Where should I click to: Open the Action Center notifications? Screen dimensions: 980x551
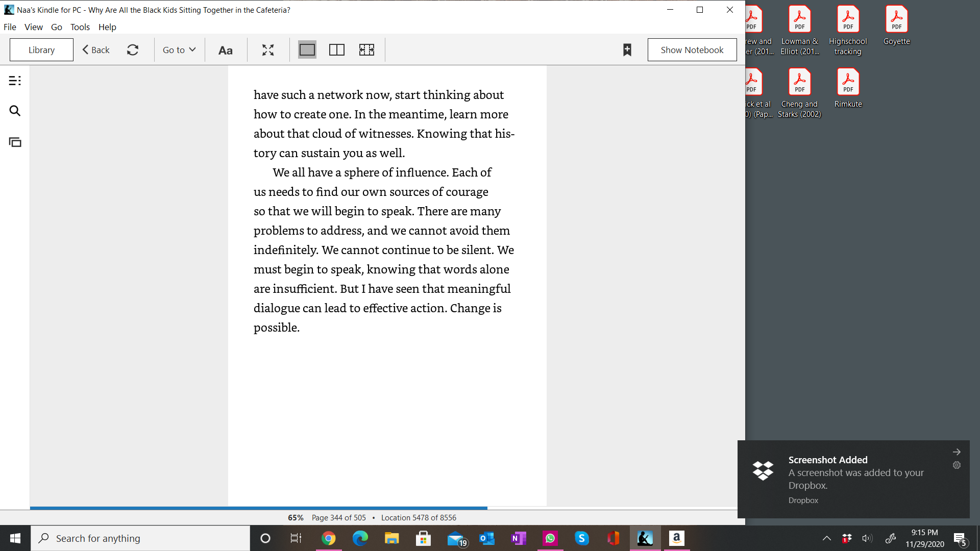[x=960, y=539]
